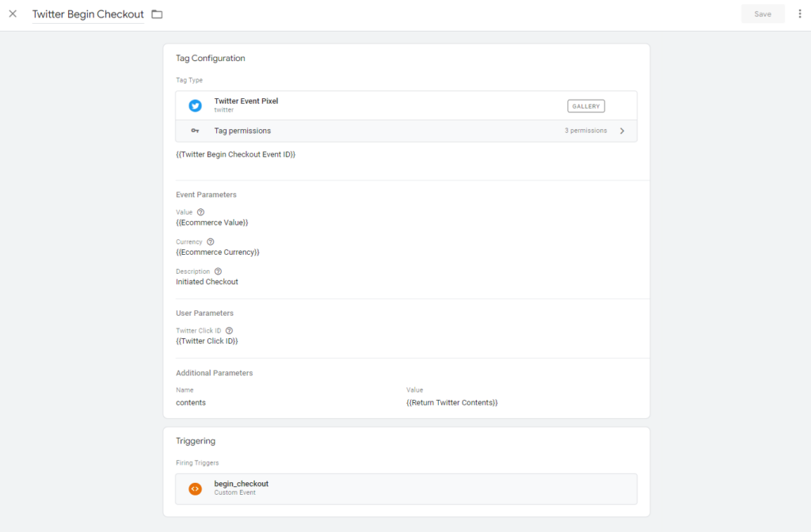The height and width of the screenshot is (532, 811).
Task: Click the Tag Configuration heading
Action: coord(211,59)
